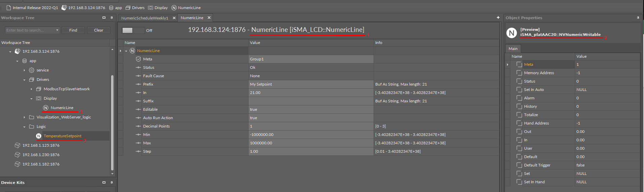Click the TemperatureSetpoint N icon in tree

(39, 136)
